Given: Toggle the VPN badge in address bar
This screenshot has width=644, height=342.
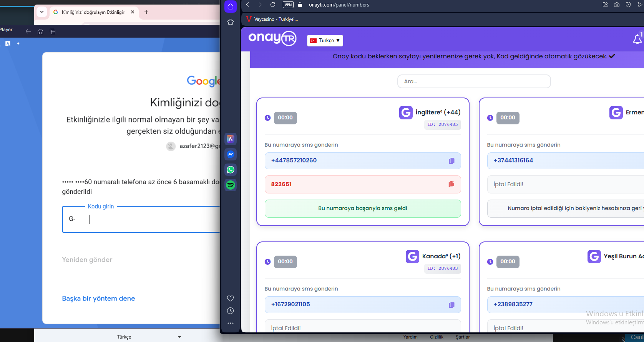Looking at the screenshot, I should 288,5.
